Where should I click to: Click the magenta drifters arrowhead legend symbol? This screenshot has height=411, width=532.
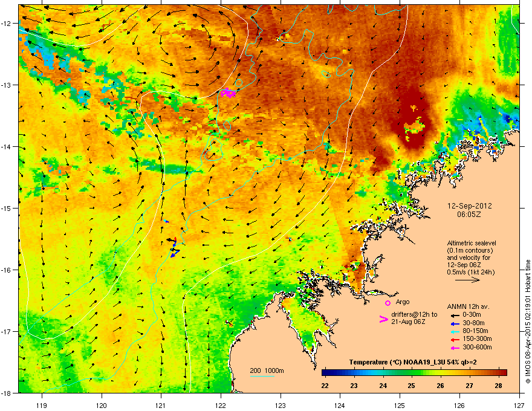tap(383, 319)
